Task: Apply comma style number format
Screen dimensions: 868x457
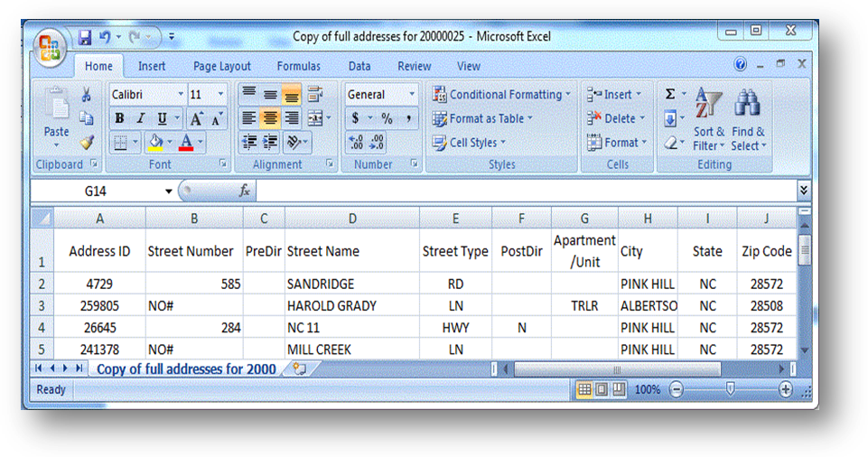Action: (x=408, y=117)
